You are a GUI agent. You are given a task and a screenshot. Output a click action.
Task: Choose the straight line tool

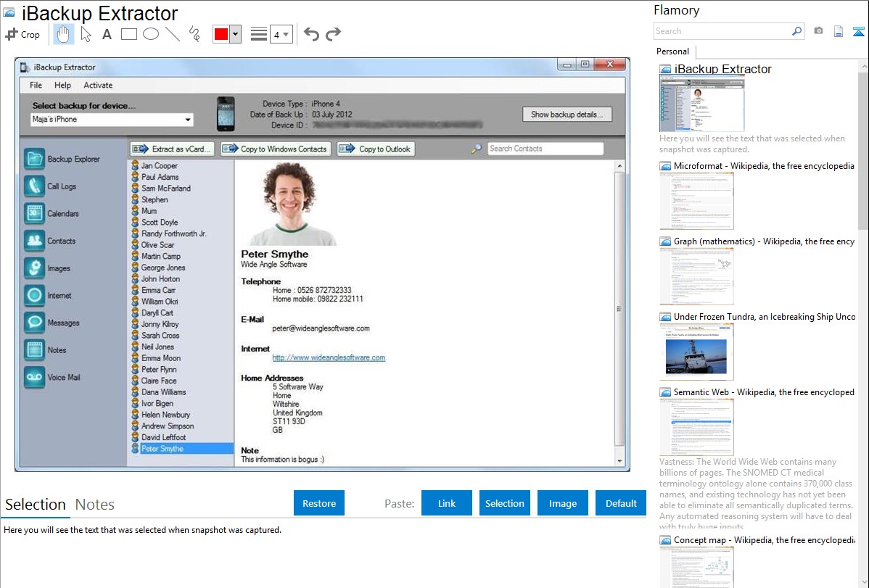(x=173, y=34)
